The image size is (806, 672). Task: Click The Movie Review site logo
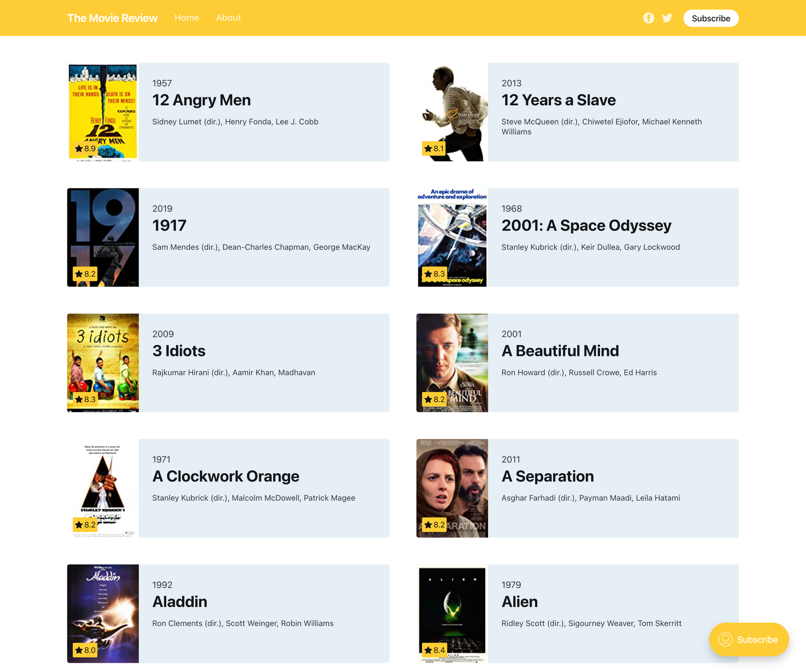coord(112,18)
